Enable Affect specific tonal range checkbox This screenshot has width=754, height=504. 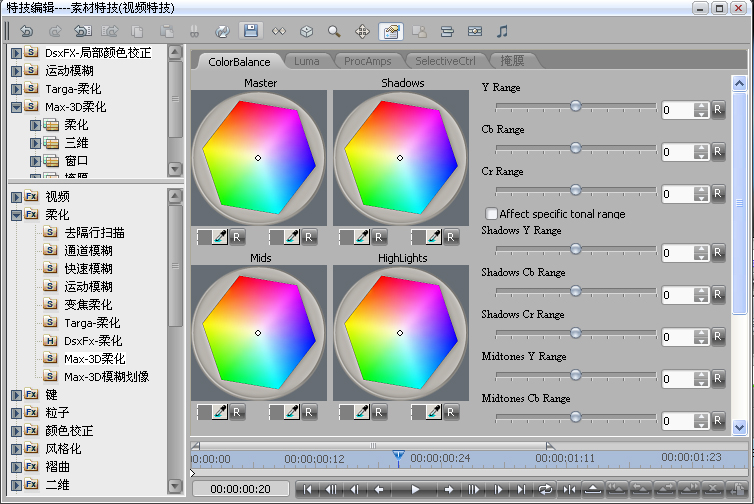[x=491, y=213]
